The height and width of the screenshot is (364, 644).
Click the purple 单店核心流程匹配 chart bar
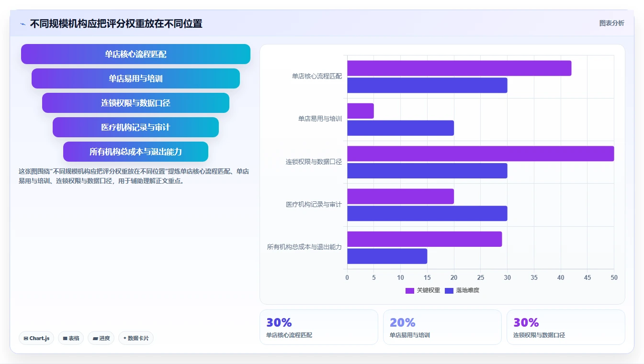coord(459,68)
